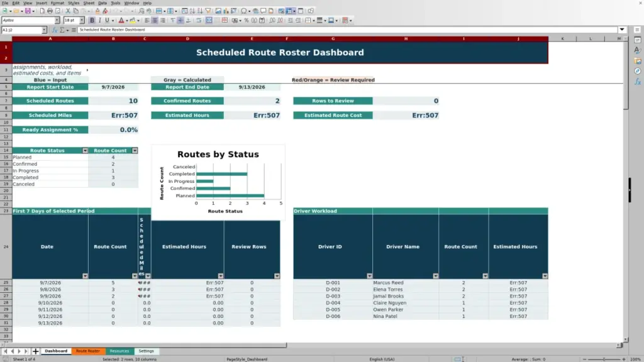Open the Name Box dropdown arrow
The height and width of the screenshot is (362, 644).
[x=44, y=30]
